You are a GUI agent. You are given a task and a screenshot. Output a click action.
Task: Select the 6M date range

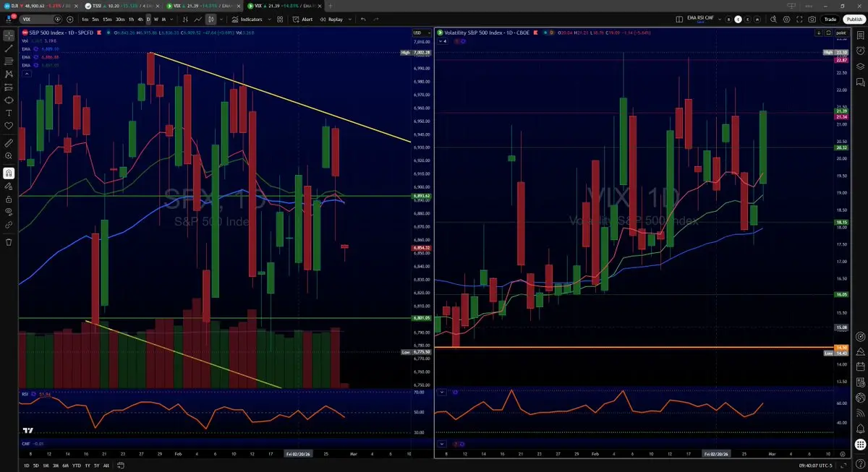[x=65, y=466]
